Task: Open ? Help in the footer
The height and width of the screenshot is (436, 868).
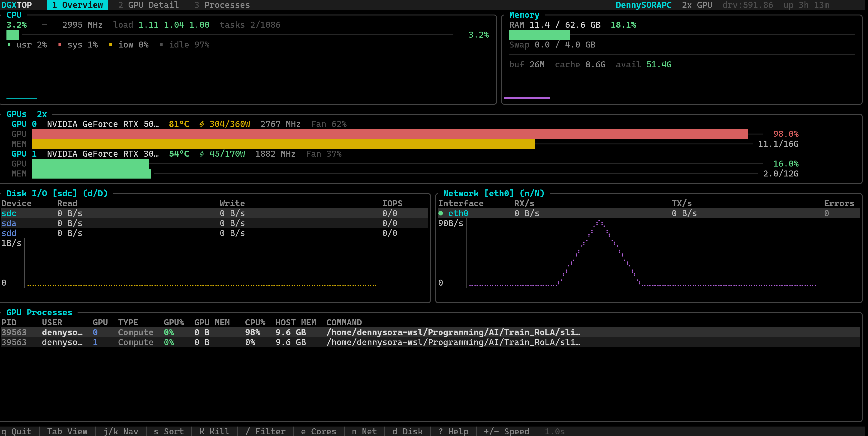Action: pyautogui.click(x=453, y=431)
